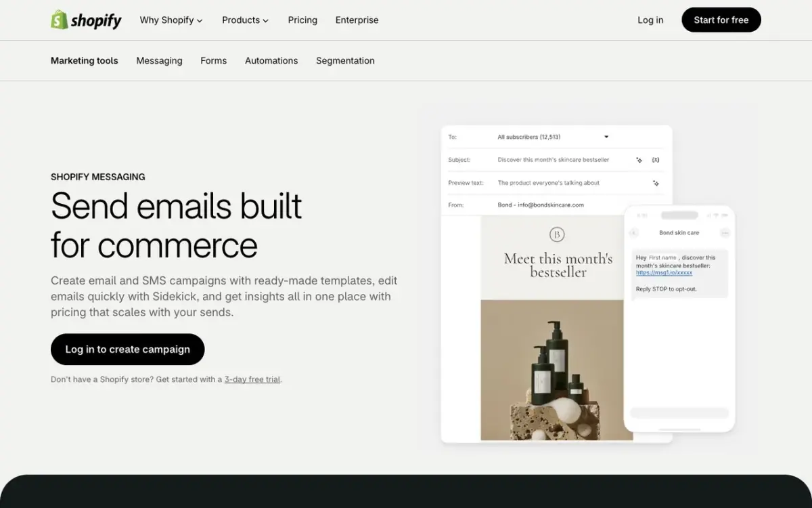
Task: Click the Preview text sparkle icon
Action: pyautogui.click(x=656, y=183)
